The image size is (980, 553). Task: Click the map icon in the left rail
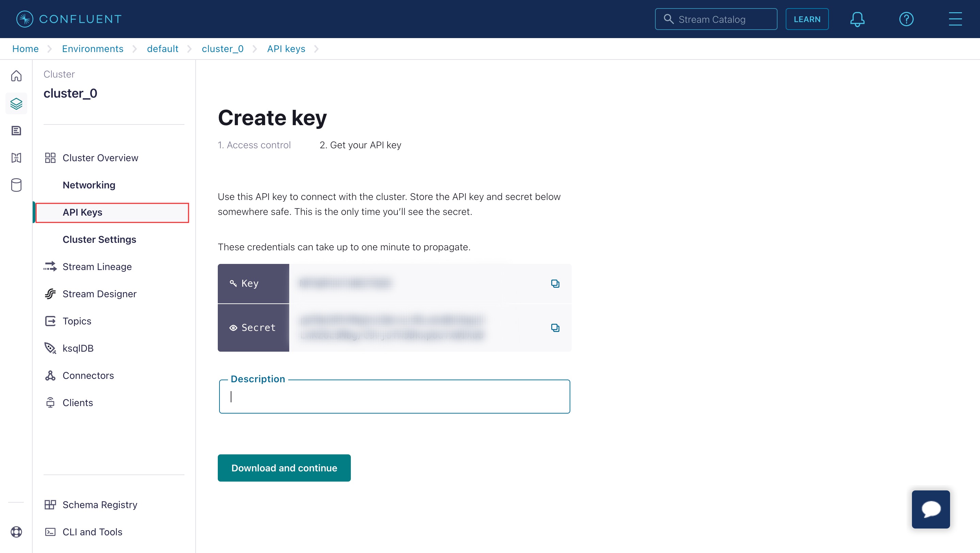(x=16, y=157)
